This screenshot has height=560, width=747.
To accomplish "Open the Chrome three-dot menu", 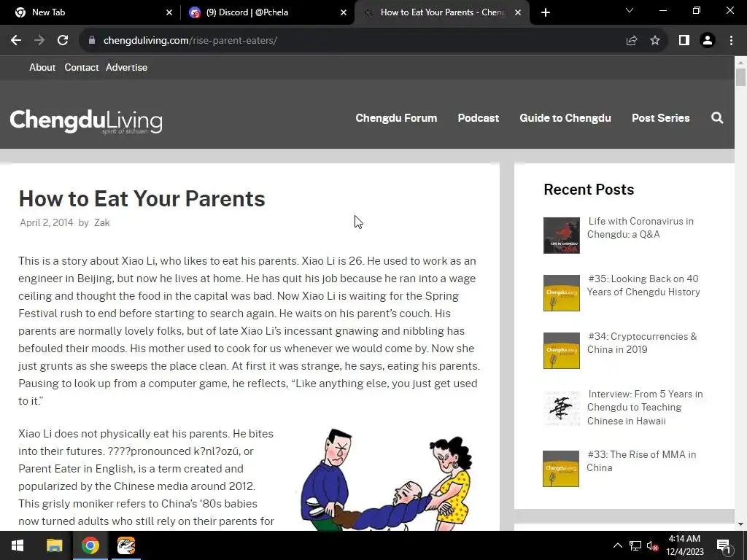I will pos(731,41).
